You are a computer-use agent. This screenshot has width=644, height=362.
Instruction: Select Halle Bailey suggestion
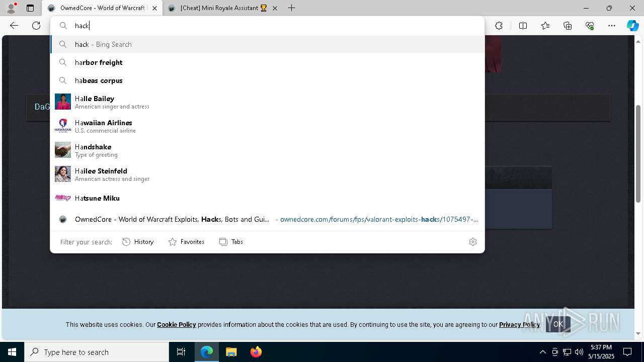point(267,102)
